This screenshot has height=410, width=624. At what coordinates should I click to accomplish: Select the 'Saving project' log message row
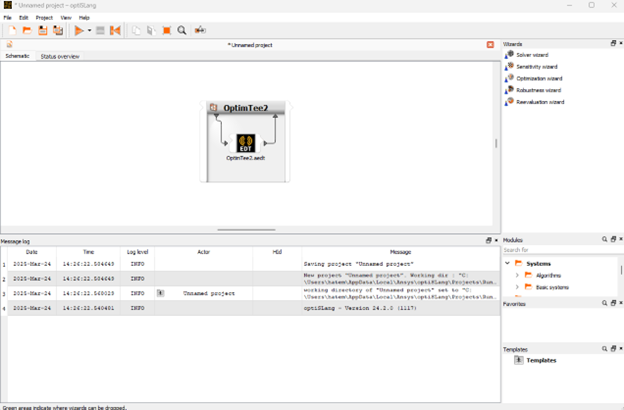254,264
